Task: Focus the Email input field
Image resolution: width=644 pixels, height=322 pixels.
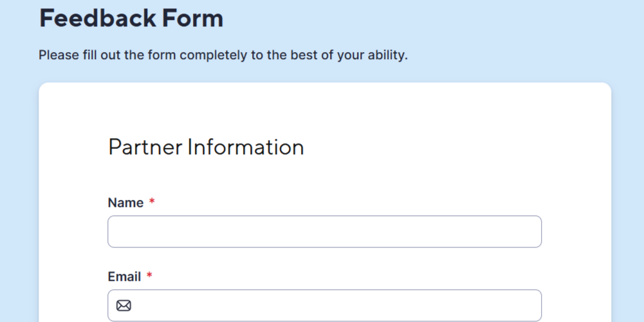Action: [335, 305]
